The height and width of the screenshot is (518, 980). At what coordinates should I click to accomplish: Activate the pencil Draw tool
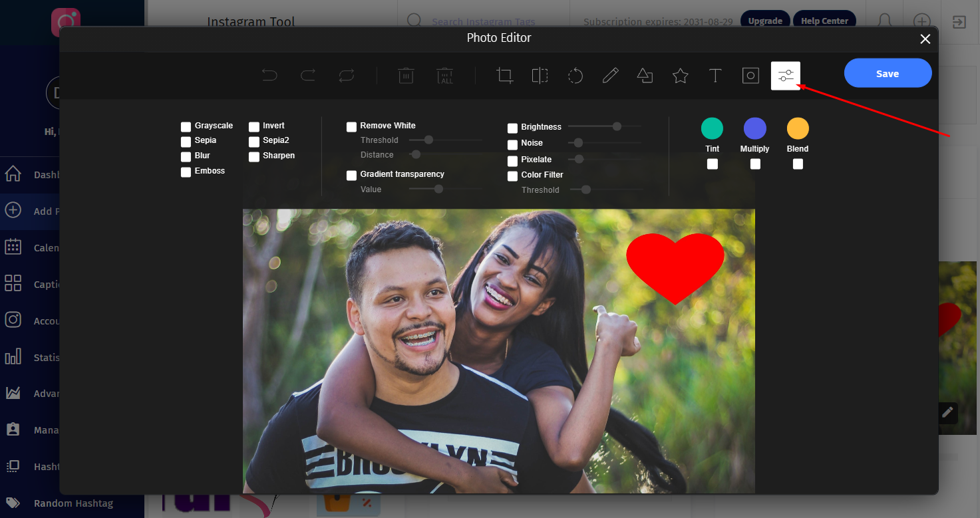point(610,76)
